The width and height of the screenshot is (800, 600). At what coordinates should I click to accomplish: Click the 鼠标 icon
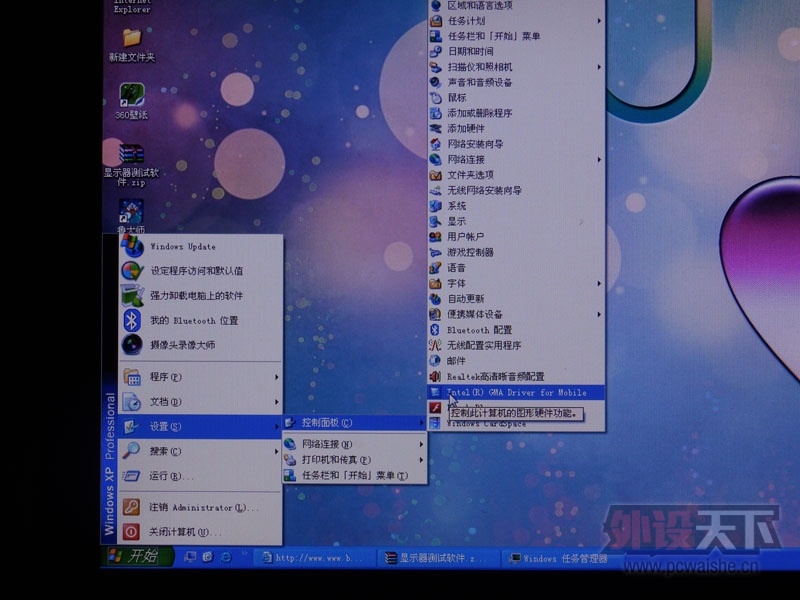tap(435, 97)
